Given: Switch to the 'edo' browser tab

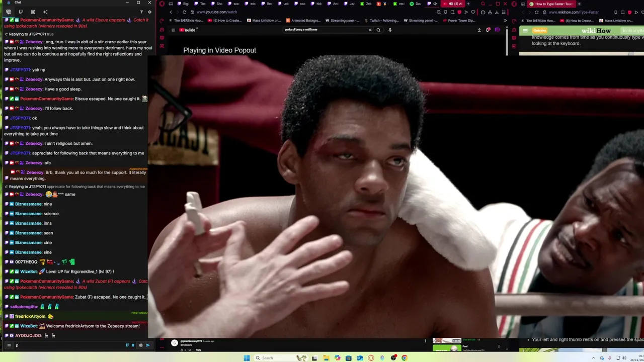Looking at the screenshot, I should coord(251,4).
